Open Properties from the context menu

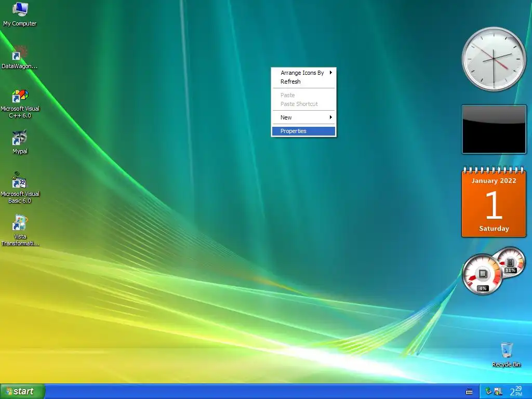(303, 131)
